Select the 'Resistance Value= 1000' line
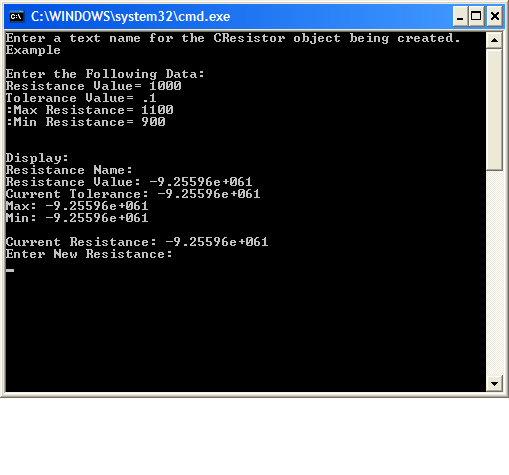Image resolution: width=509 pixels, height=475 pixels. (94, 86)
